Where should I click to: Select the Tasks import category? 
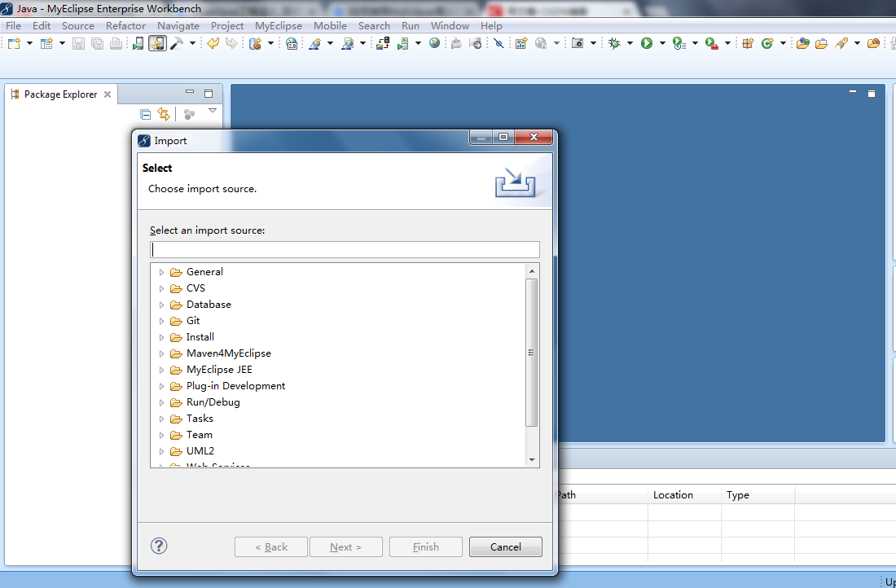200,419
